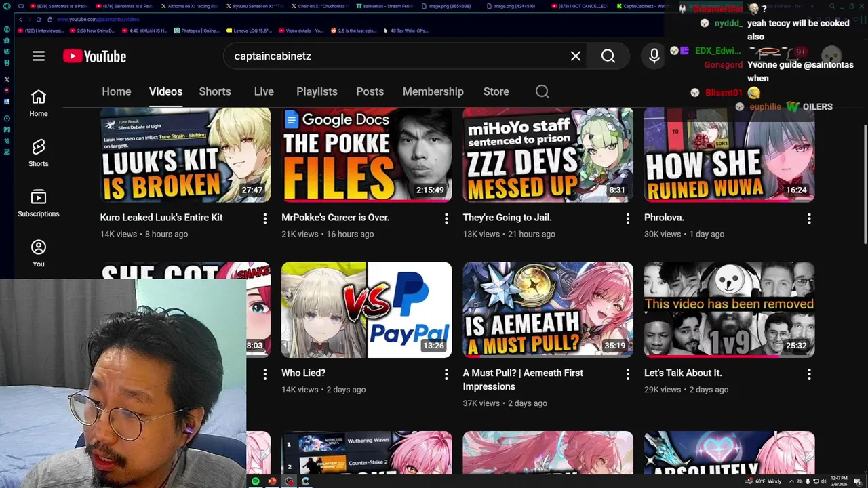Play the 1v9 removed video thumbnail
Image resolution: width=868 pixels, height=488 pixels.
click(x=729, y=310)
